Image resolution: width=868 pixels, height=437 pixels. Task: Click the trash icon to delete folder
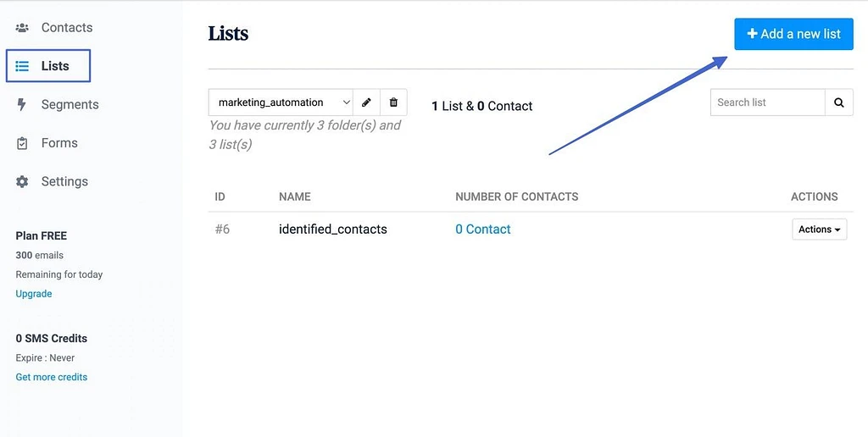coord(393,102)
